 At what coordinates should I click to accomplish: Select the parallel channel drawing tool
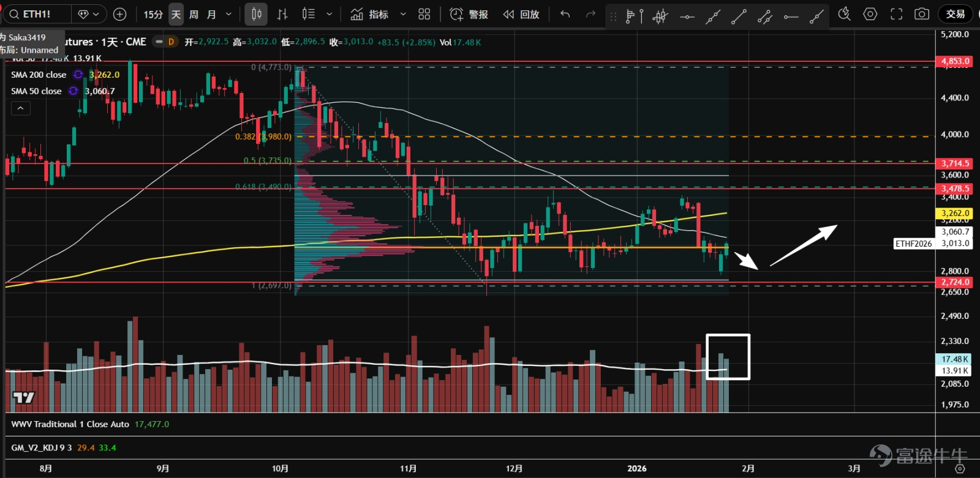click(765, 17)
